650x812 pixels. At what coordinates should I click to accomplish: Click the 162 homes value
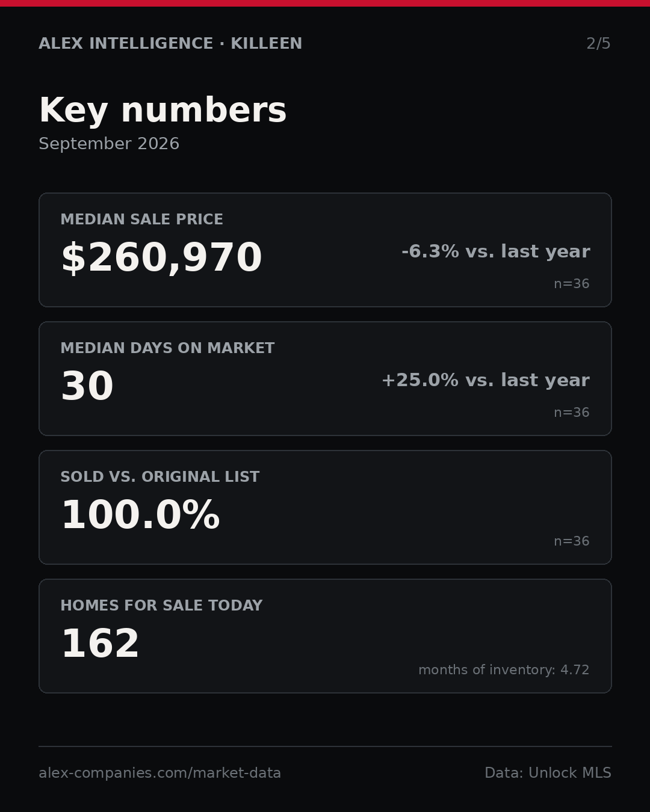(x=100, y=644)
